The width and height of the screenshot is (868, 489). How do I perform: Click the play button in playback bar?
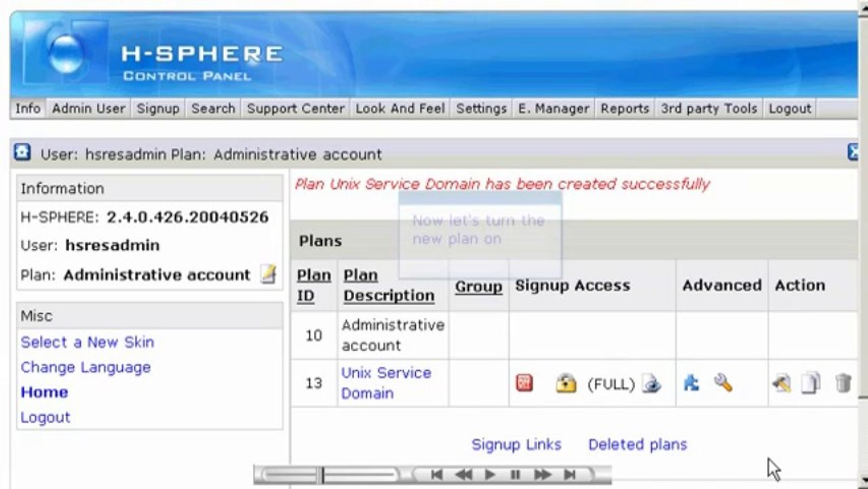coord(490,475)
